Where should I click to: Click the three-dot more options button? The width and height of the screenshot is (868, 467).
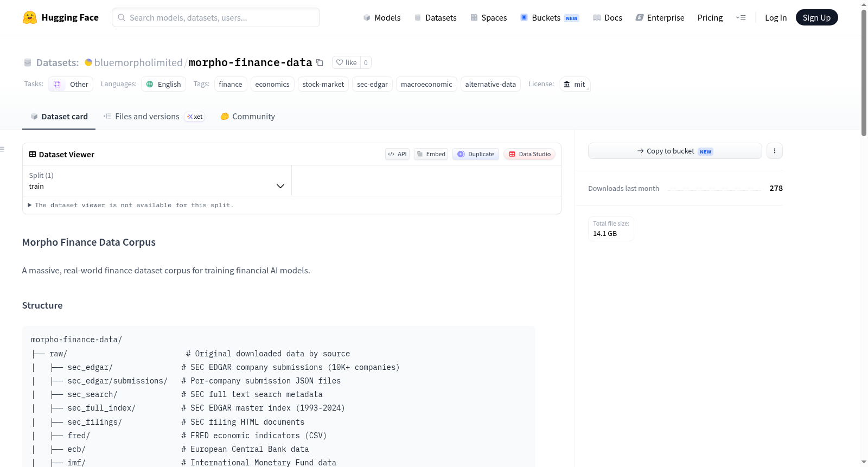(775, 151)
